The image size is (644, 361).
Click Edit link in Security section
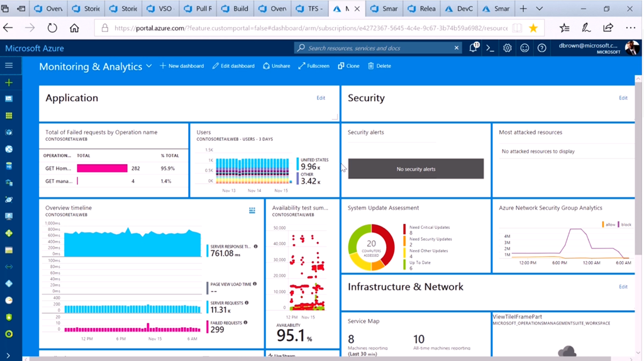tap(623, 97)
